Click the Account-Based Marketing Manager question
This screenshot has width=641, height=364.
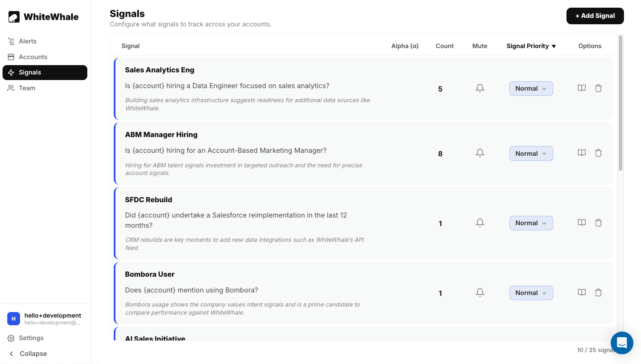coord(226,151)
